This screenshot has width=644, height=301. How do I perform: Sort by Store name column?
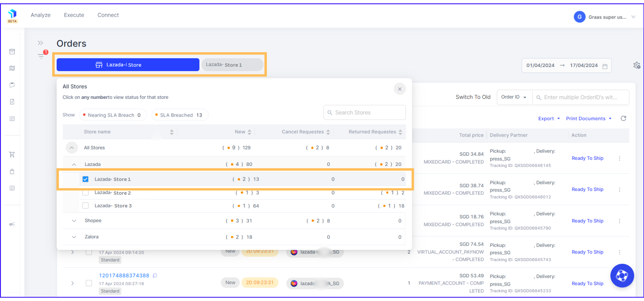pyautogui.click(x=171, y=132)
